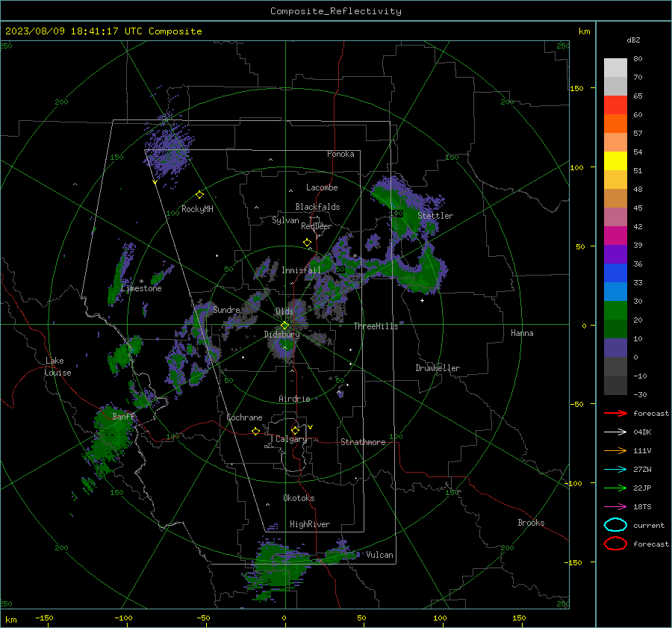Screen dimensions: 672x628
Task: Click the 150 tick on right axis
Action: [577, 88]
